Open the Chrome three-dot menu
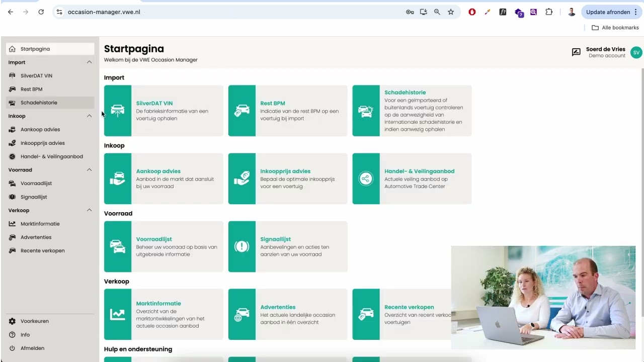 tap(636, 12)
